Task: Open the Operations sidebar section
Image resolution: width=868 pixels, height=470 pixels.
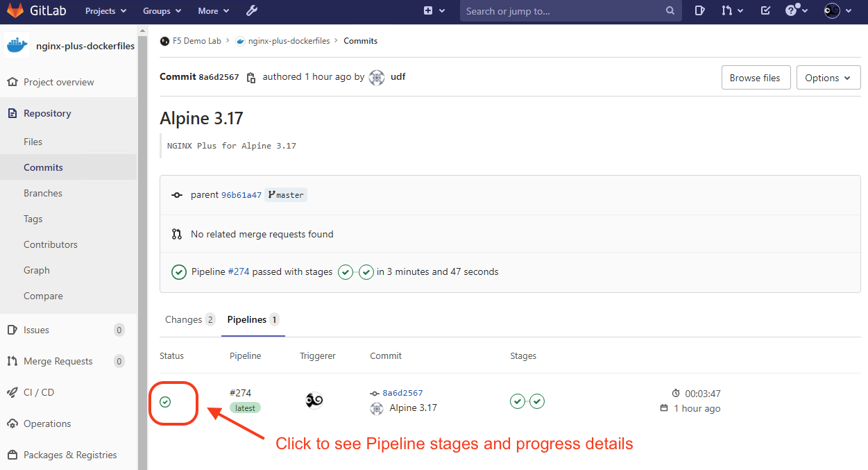Action: [x=47, y=423]
